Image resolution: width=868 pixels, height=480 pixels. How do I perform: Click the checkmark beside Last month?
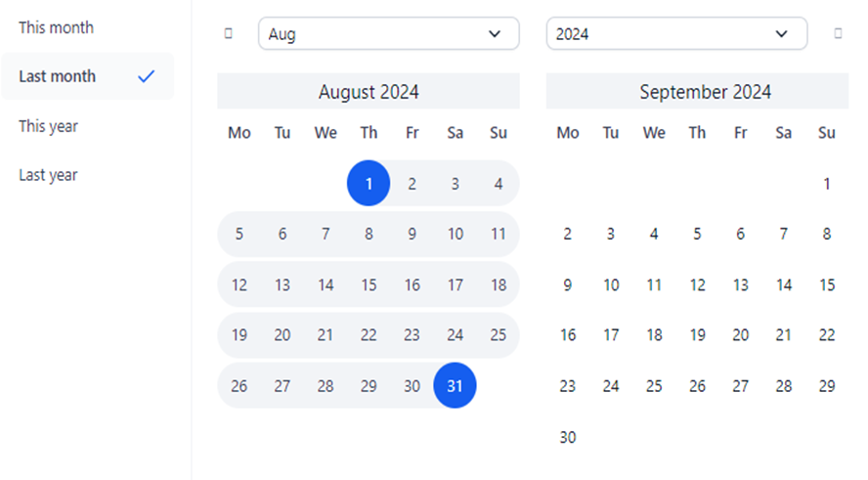[147, 76]
